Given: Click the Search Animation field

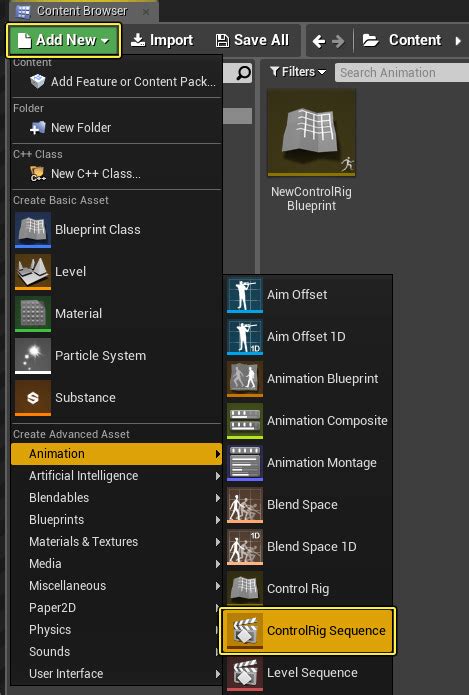Looking at the screenshot, I should coord(402,72).
